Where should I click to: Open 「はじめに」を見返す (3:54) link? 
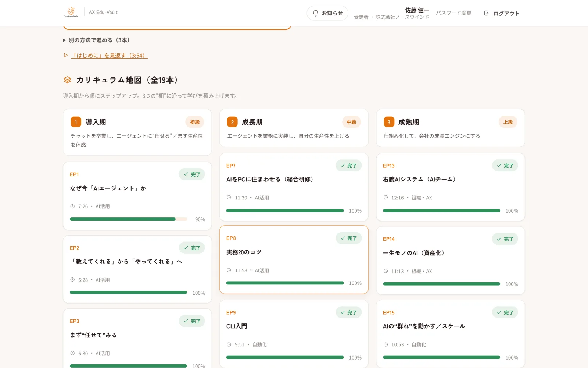click(x=110, y=56)
